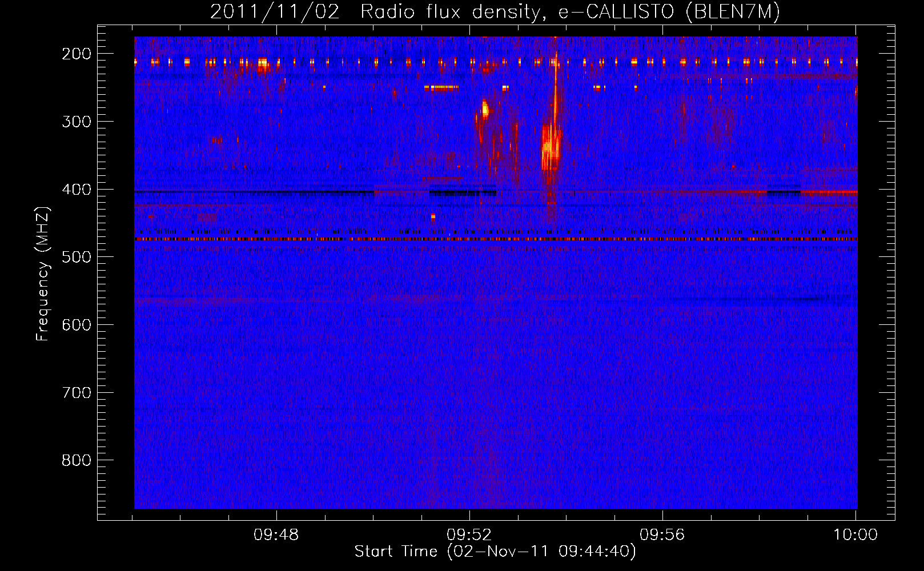Click the 10:00 time tick label
924x571 pixels.
[x=855, y=535]
